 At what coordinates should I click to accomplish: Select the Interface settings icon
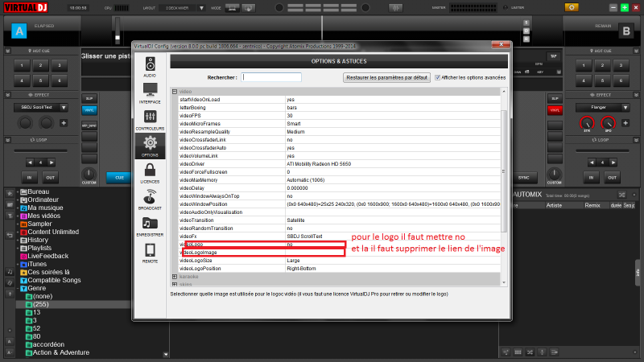coord(150,94)
